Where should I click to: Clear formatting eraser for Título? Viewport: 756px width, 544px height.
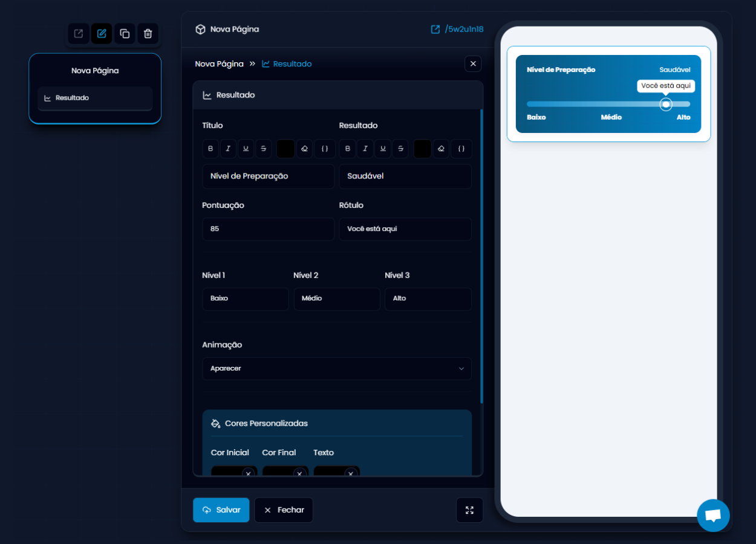click(x=305, y=149)
